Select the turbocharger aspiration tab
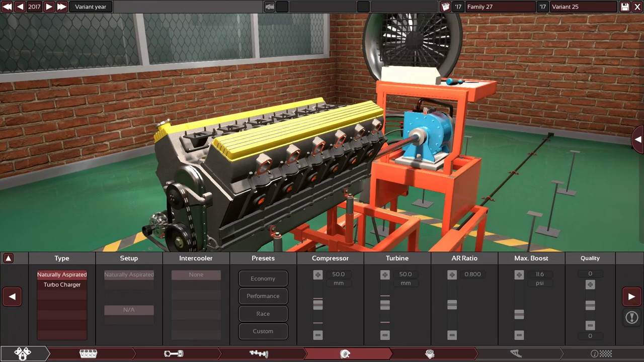Viewport: 644px width, 362px height. 345,354
